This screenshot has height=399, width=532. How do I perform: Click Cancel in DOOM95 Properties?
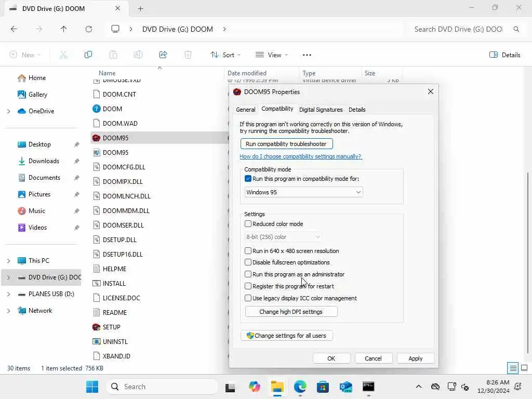(373, 358)
